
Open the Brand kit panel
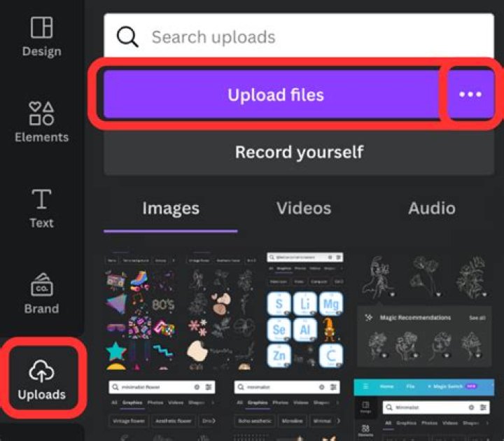pos(41,294)
